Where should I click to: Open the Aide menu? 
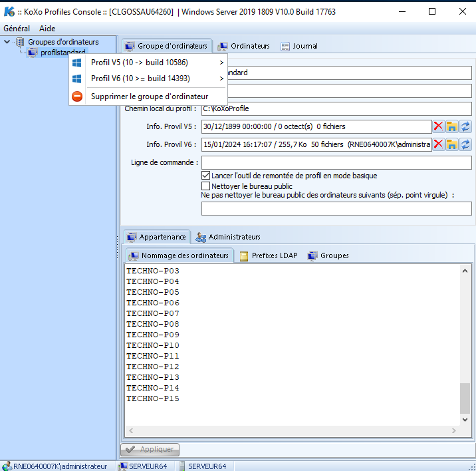[47, 29]
